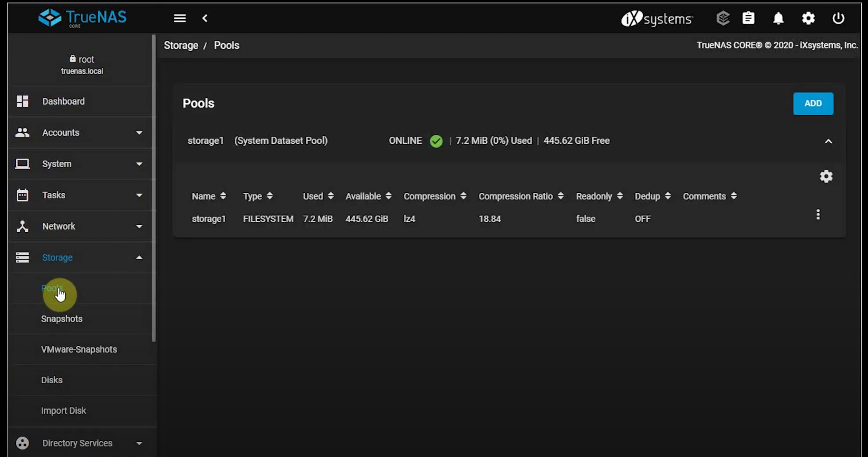Collapse the storage1 pool panel
This screenshot has height=457, width=868.
pos(828,141)
